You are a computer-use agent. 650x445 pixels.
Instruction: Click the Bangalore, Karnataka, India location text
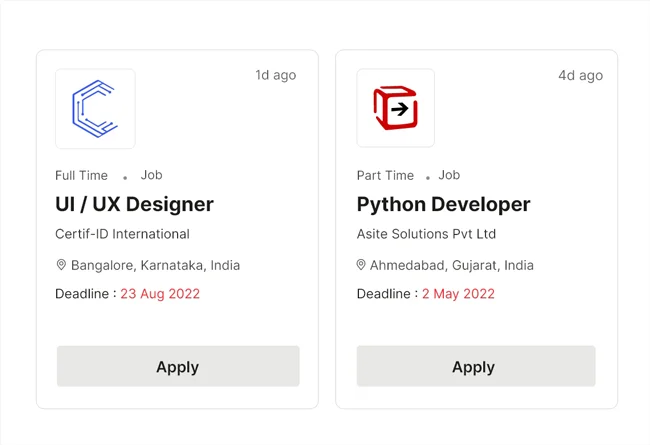point(155,265)
